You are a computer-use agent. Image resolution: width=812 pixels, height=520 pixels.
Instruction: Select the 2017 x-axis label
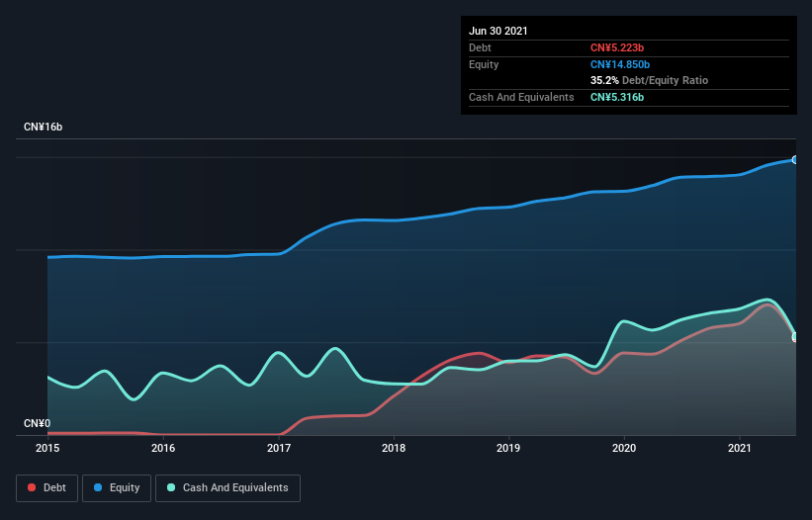tap(279, 448)
